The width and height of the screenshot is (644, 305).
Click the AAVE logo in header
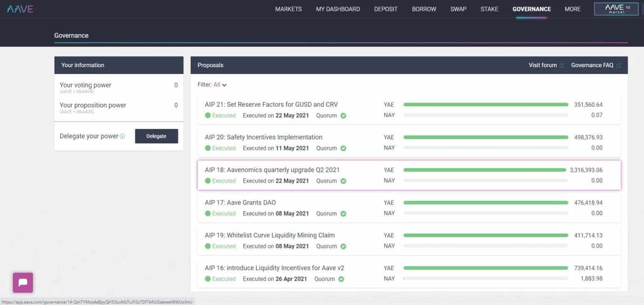[x=20, y=9]
